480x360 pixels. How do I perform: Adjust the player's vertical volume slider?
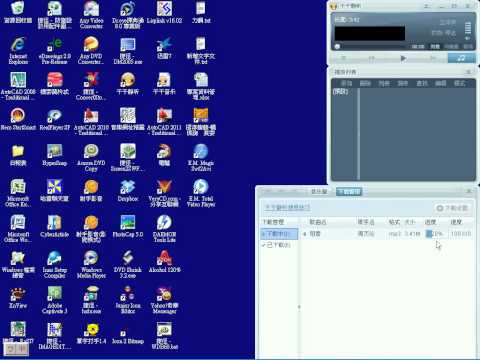[468, 28]
